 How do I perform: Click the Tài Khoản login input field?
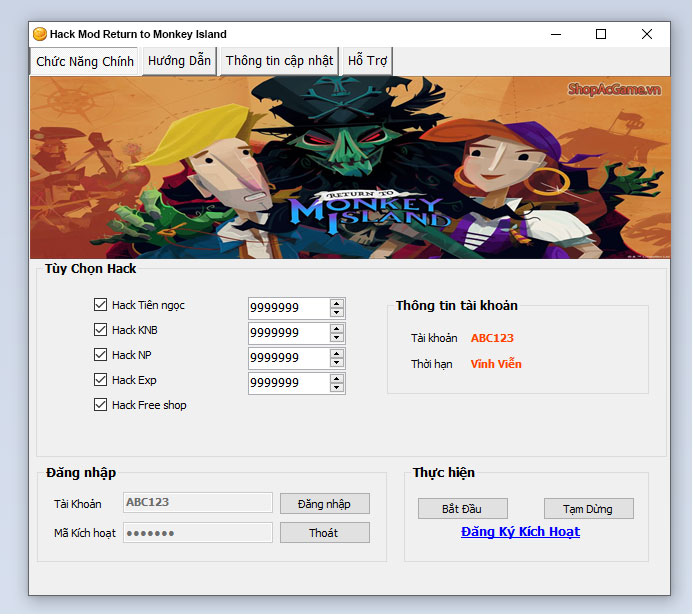click(x=198, y=502)
